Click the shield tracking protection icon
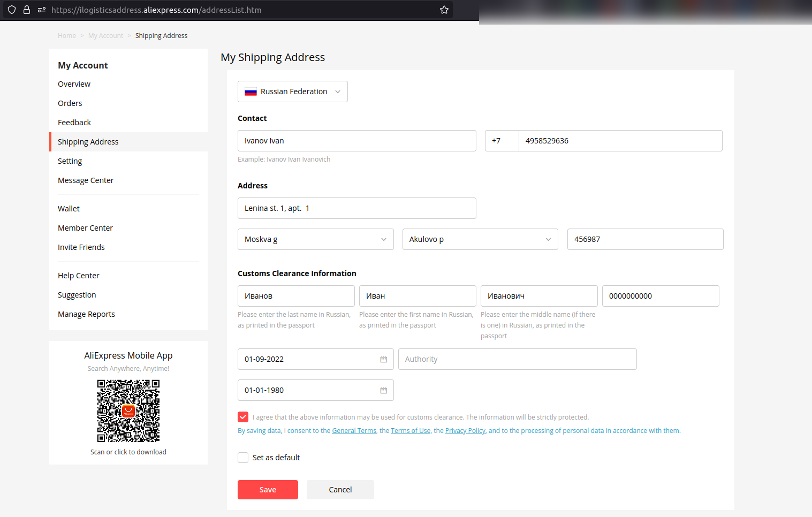The image size is (812, 517). coord(12,10)
